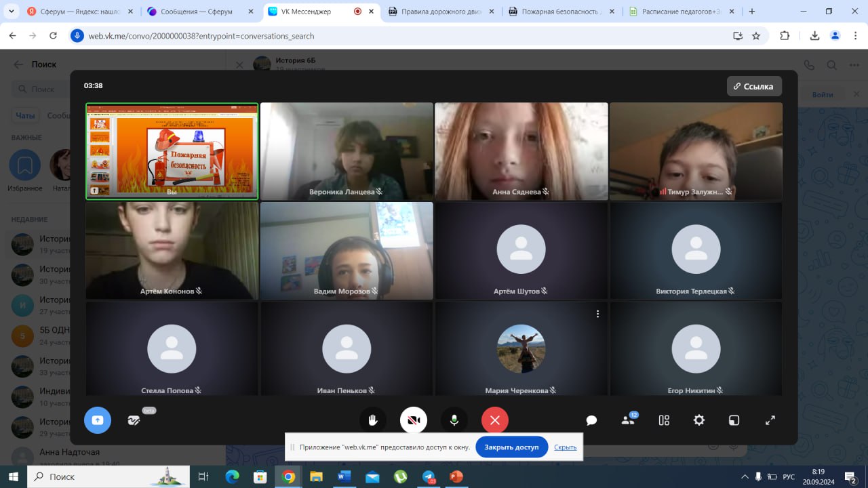Open File Explorer from taskbar

316,476
